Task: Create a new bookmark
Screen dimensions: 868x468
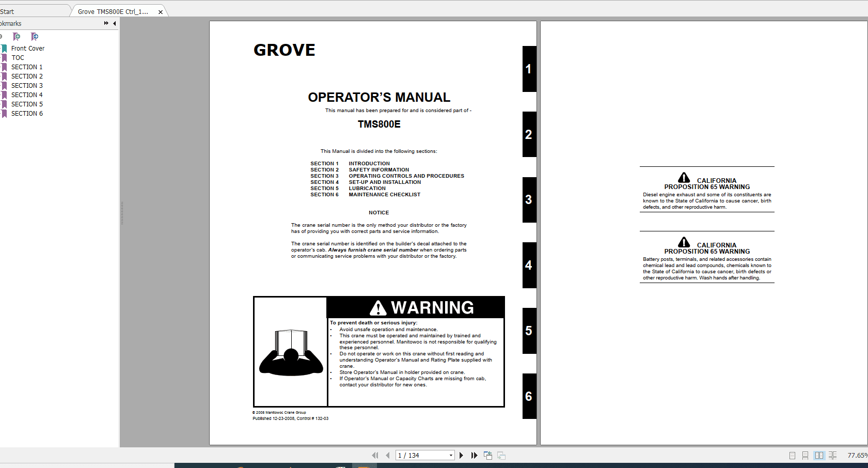Action: (x=15, y=37)
